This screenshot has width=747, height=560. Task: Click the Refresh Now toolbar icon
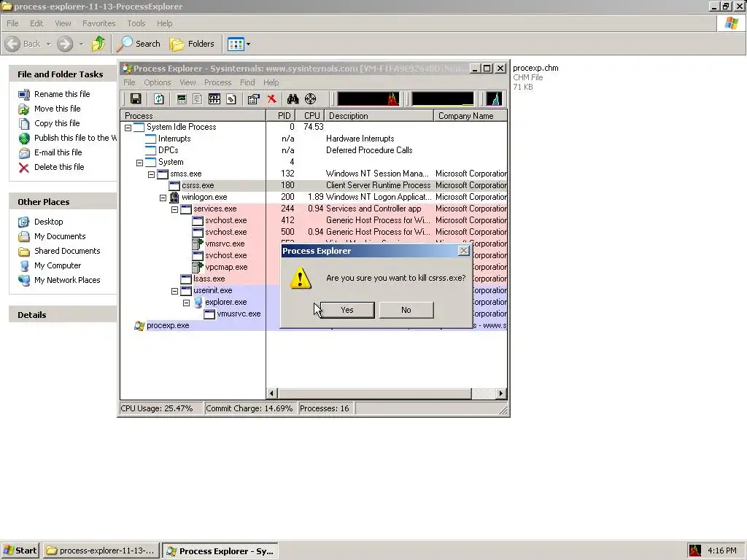pos(158,99)
